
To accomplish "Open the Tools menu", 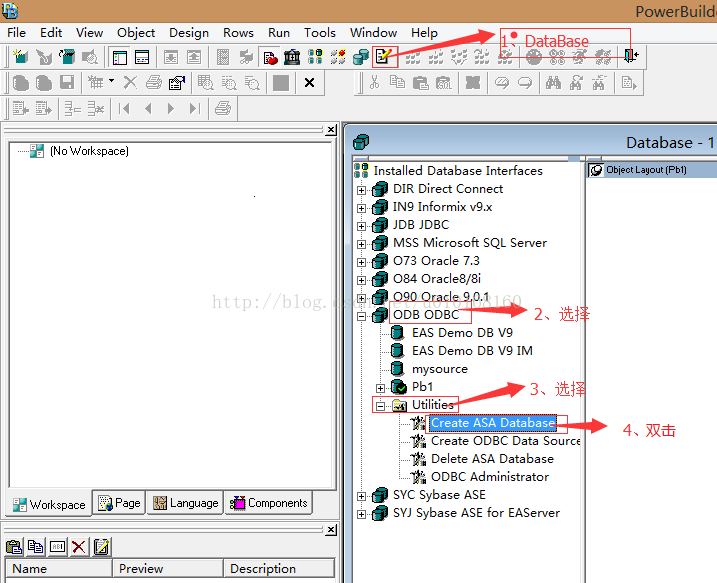I will (x=320, y=33).
